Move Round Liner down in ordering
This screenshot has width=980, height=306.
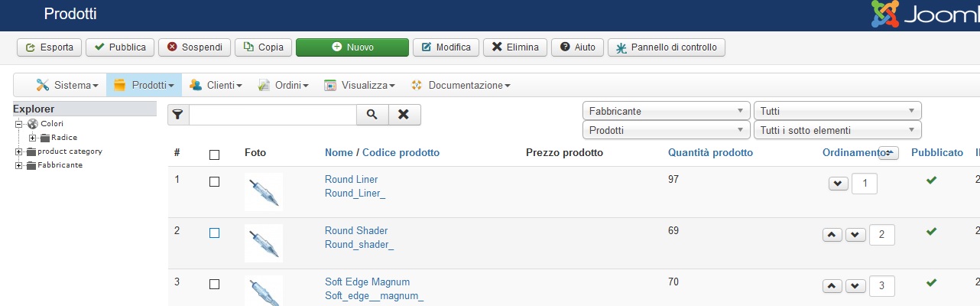tap(839, 184)
